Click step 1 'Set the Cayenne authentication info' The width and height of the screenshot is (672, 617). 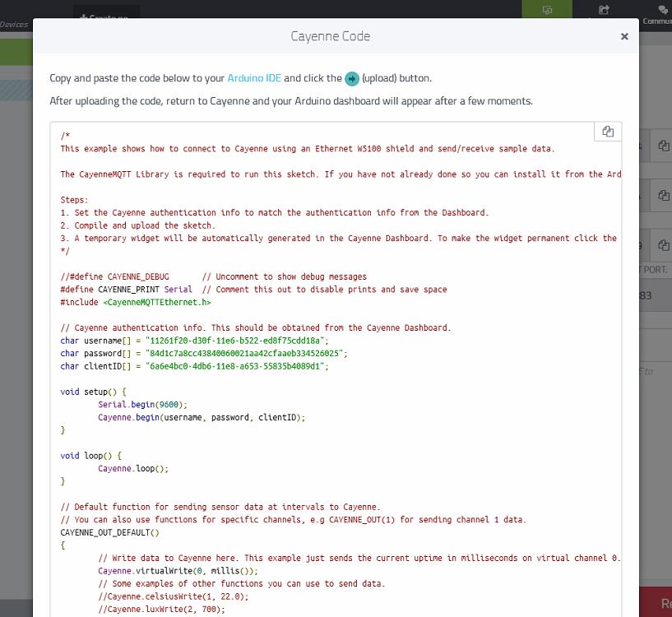coord(274,213)
